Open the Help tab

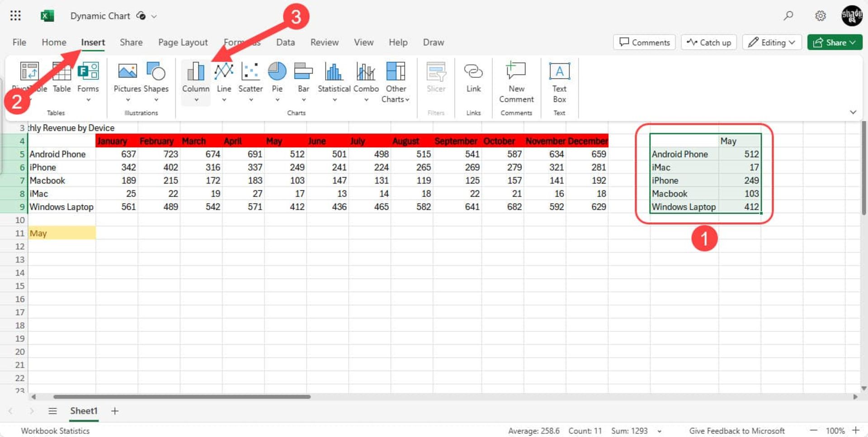point(398,42)
